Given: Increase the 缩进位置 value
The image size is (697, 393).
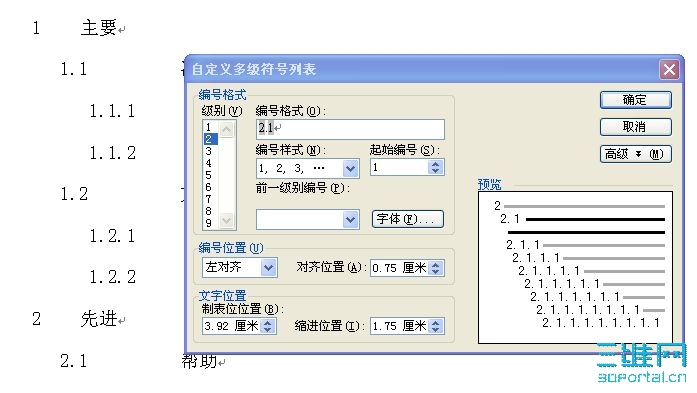Looking at the screenshot, I should [436, 322].
